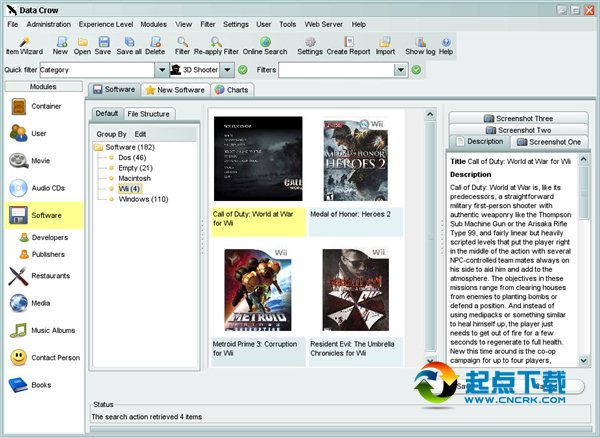This screenshot has width=600, height=438.
Task: Start an Online Search
Action: pyautogui.click(x=265, y=46)
